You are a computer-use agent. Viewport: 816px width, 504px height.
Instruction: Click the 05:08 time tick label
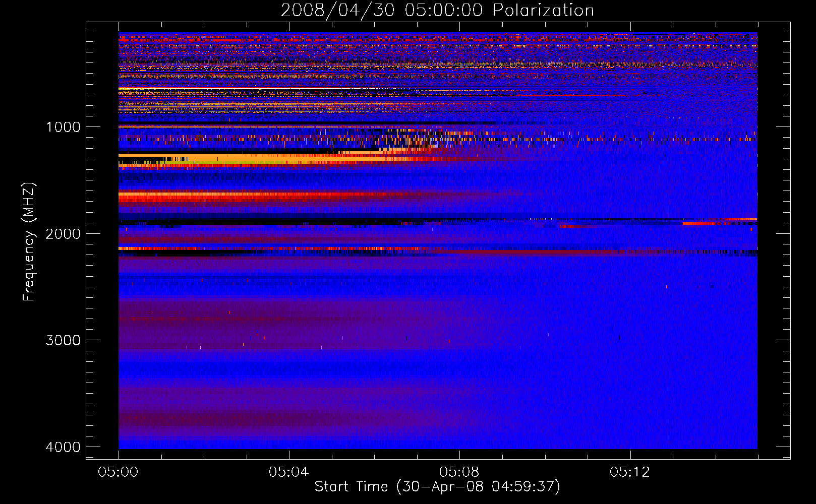(459, 472)
